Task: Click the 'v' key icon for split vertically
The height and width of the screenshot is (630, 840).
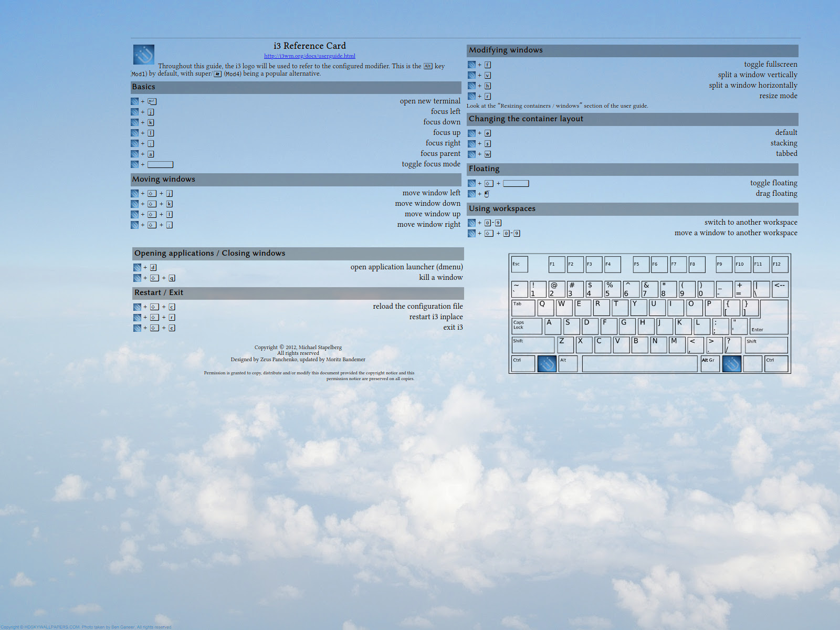Action: 488,75
